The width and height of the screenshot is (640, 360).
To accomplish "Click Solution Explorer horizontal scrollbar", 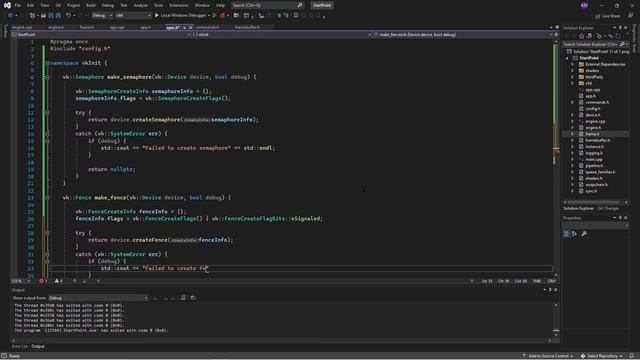I will 595,202.
